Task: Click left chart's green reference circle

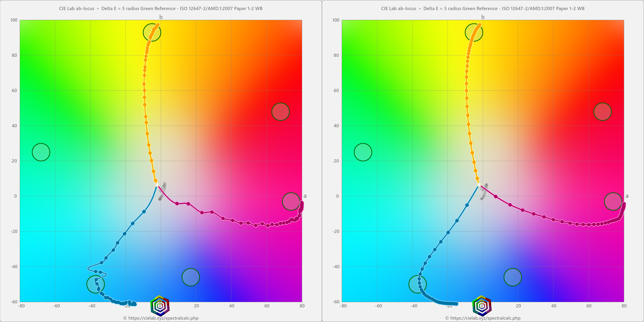Action: point(41,152)
